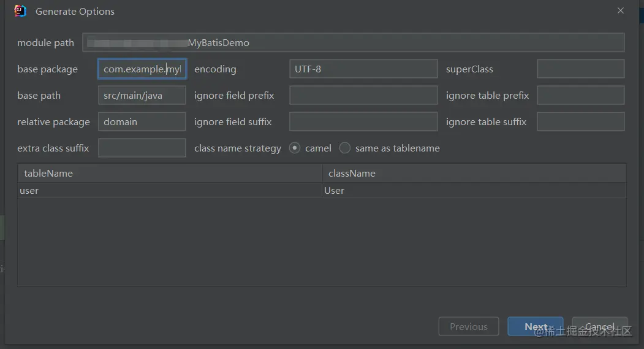Click the 'module path' label
Image resolution: width=644 pixels, height=349 pixels.
45,43
